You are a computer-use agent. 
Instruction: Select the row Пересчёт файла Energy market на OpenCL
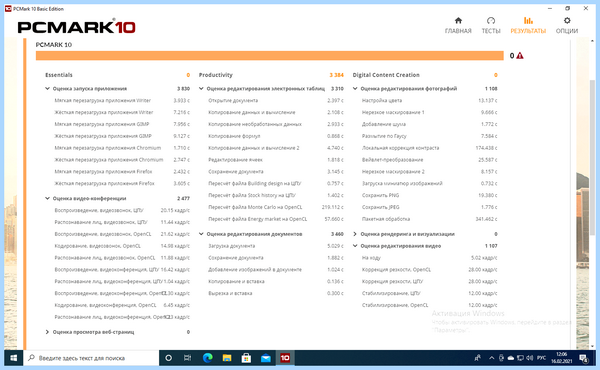coord(276,219)
